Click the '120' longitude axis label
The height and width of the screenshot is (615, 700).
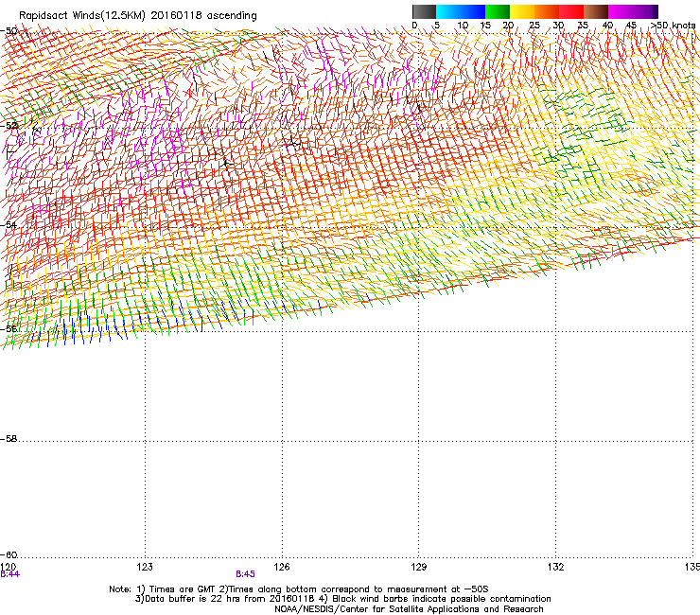(x=8, y=567)
